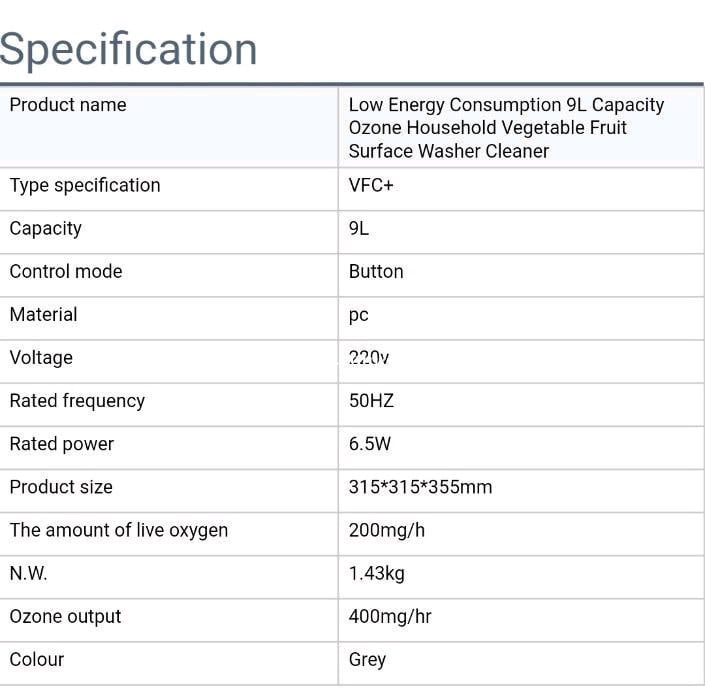Select the Product size label
Image resolution: width=705 pixels, height=688 pixels.
(x=61, y=487)
